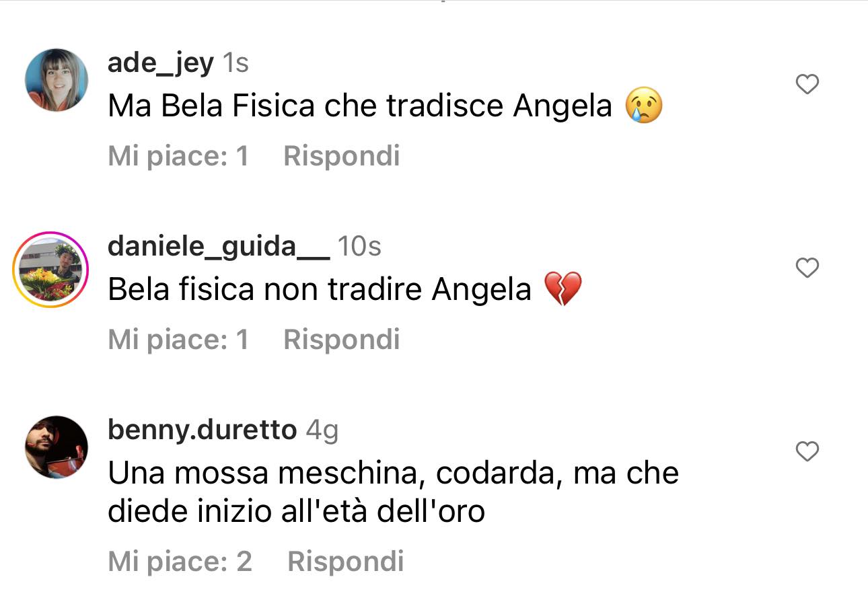Reply to ade_jey's comment with Rispondi

pos(342,156)
